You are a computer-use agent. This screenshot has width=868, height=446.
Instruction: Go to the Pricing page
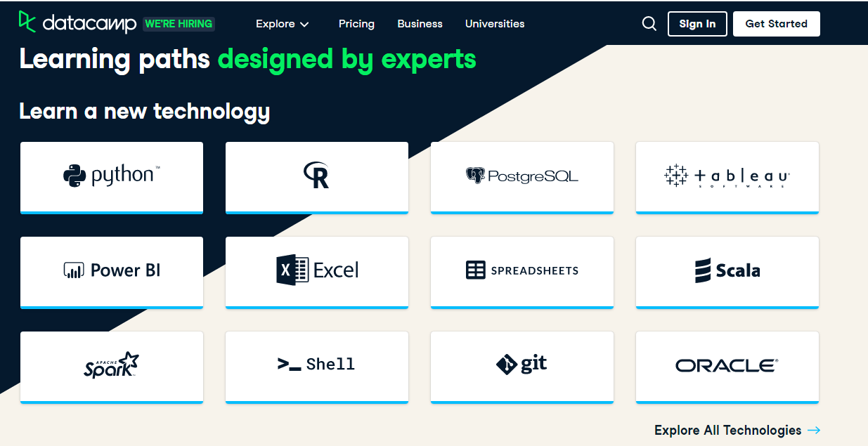click(x=356, y=24)
